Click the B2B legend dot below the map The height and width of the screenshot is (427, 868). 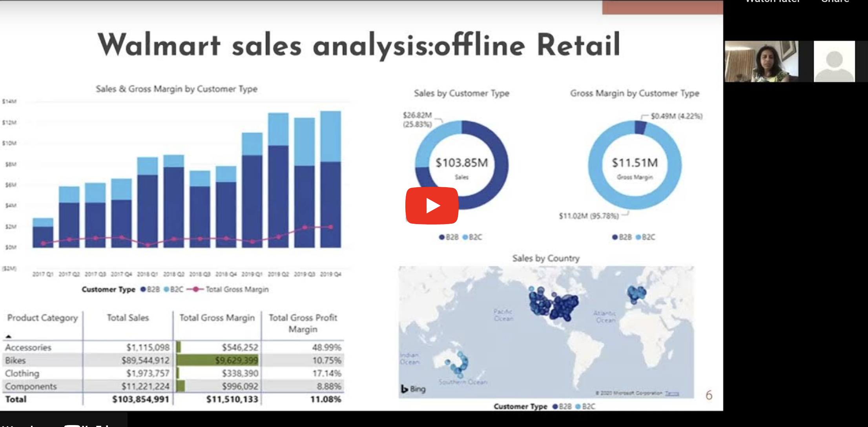click(555, 407)
